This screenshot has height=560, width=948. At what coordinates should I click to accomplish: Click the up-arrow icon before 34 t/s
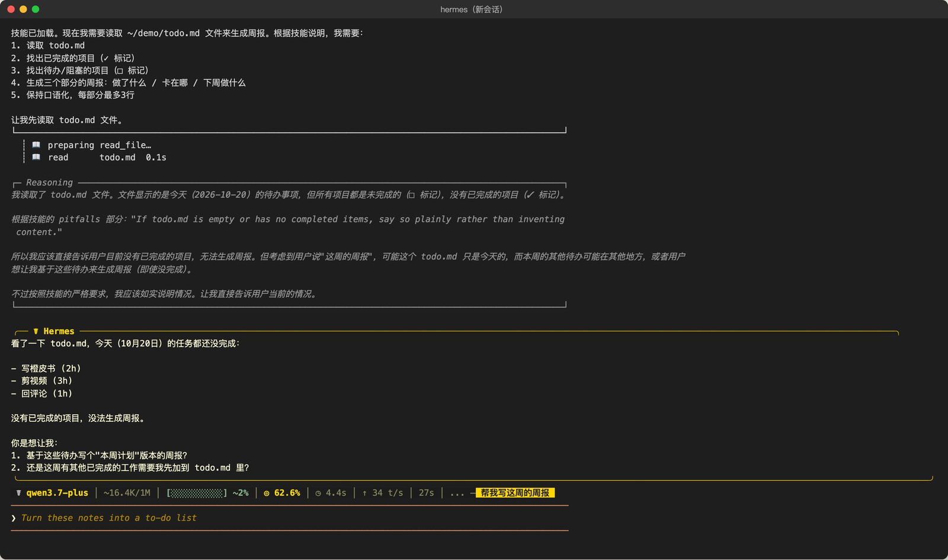[x=364, y=493]
